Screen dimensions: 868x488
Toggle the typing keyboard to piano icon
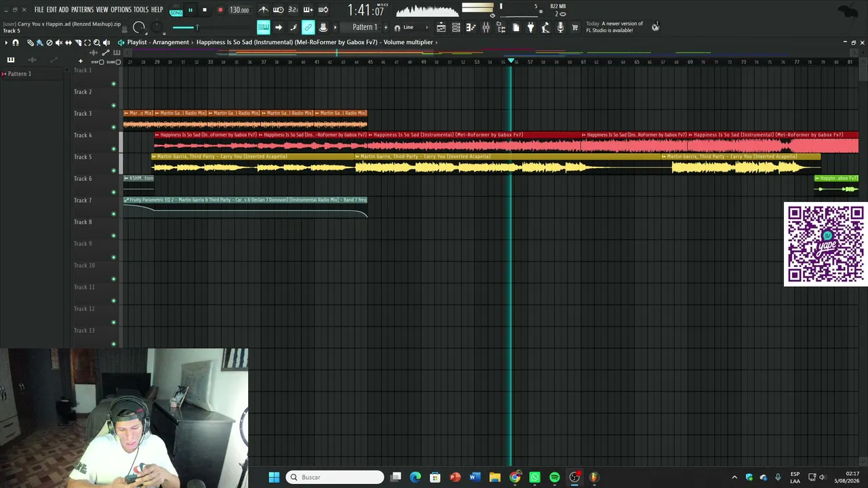(x=263, y=27)
